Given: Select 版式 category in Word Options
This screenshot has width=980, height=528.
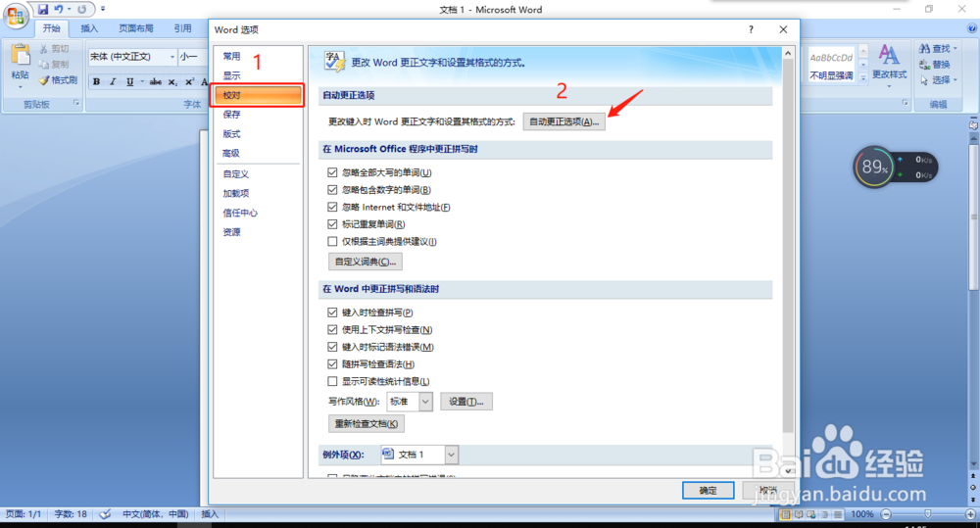Looking at the screenshot, I should pos(258,134).
